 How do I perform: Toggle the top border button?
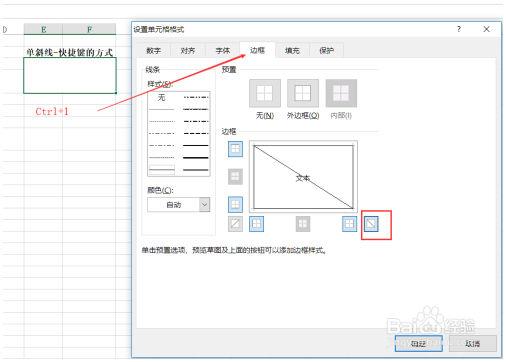[x=235, y=149]
